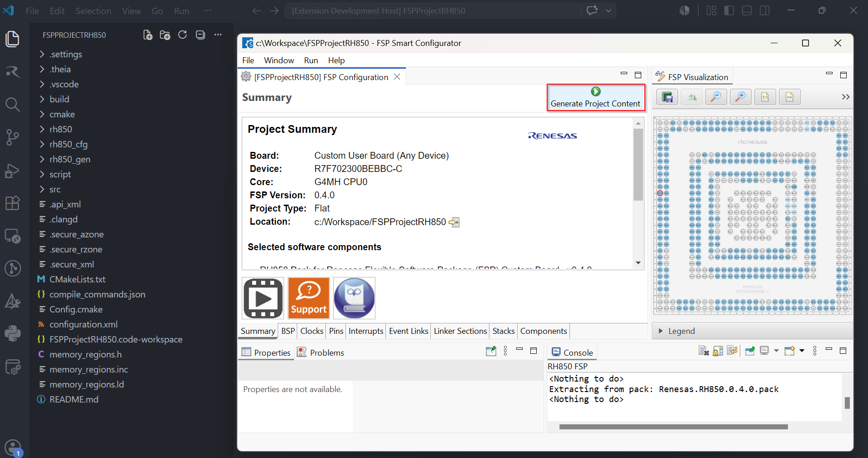Open the Remote Explorer view
Screen dimensions: 868x458
tap(12, 236)
